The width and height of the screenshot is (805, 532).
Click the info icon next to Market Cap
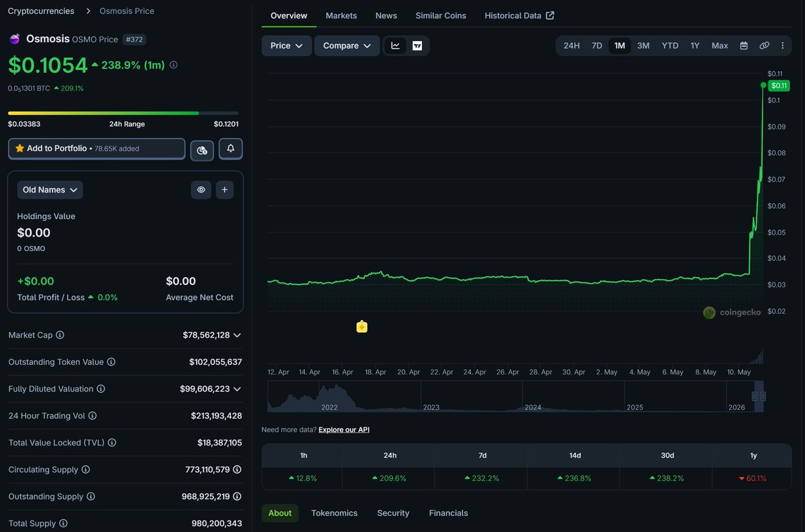point(60,335)
